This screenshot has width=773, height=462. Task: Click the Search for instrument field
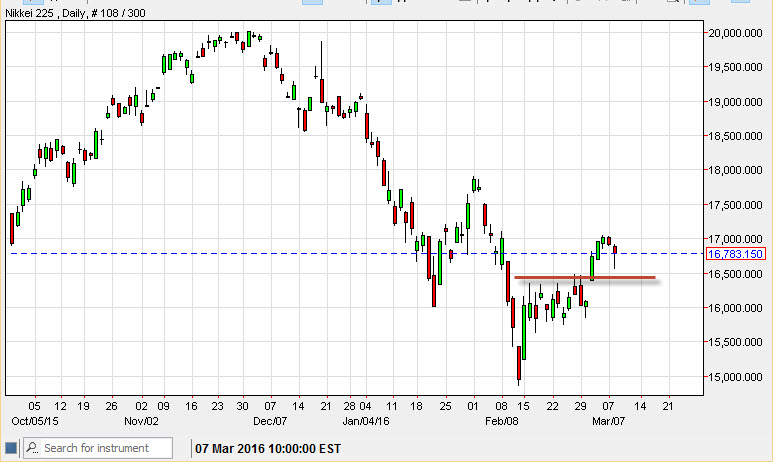98,448
